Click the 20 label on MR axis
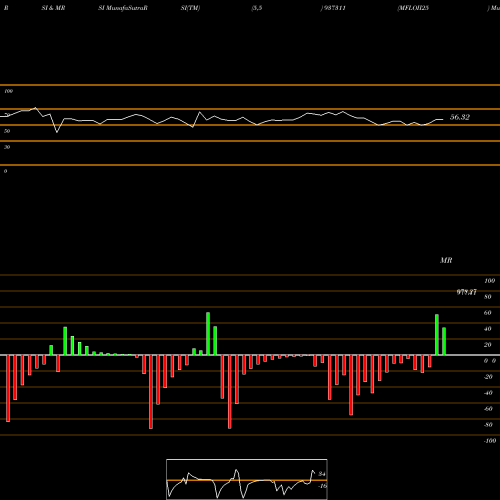Screen dimensions: 500x500 [x=488, y=345]
